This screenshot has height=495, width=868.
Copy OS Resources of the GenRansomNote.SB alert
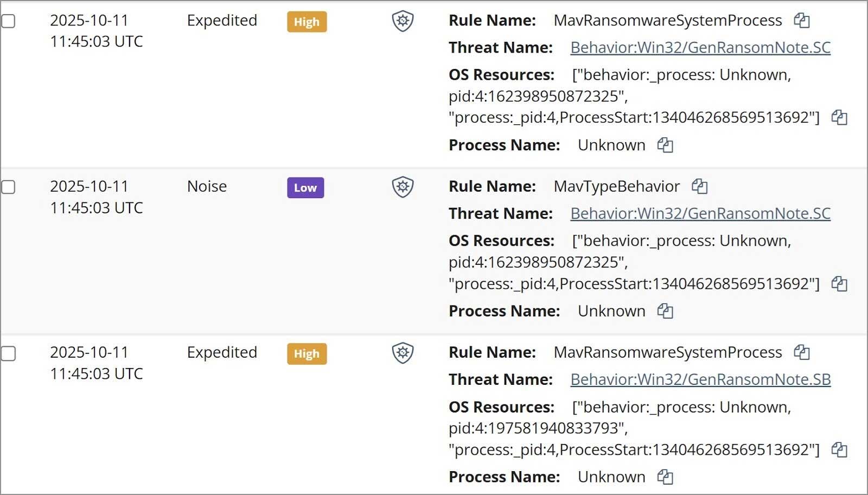[x=839, y=449]
